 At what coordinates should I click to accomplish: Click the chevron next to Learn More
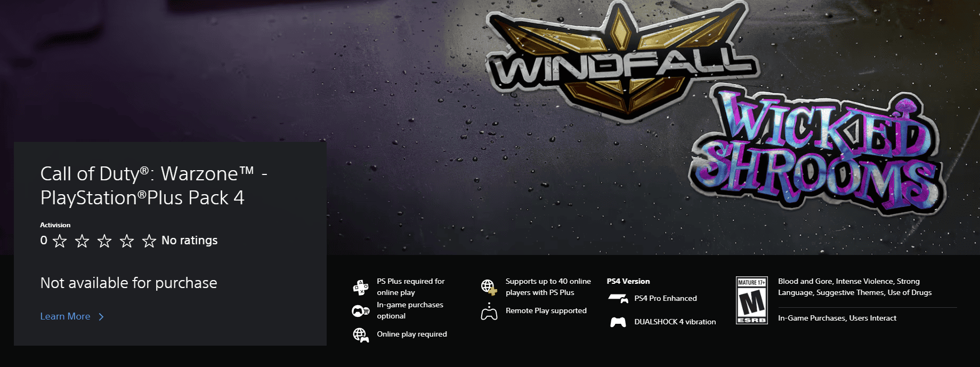point(101,317)
